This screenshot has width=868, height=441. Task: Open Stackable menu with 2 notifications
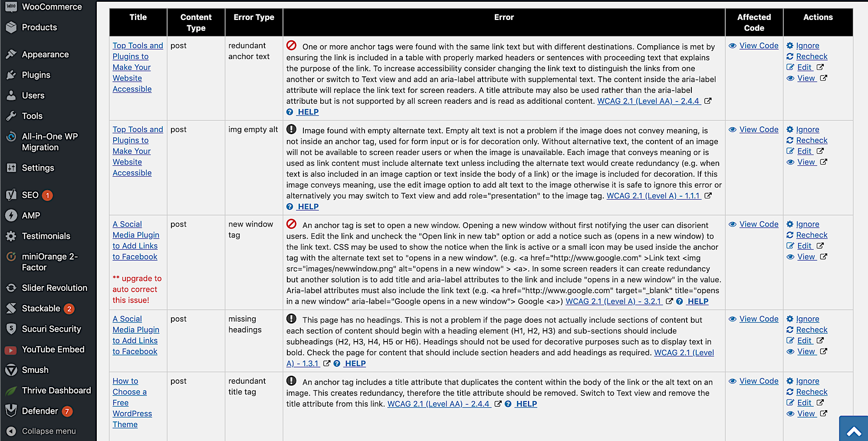tap(41, 309)
